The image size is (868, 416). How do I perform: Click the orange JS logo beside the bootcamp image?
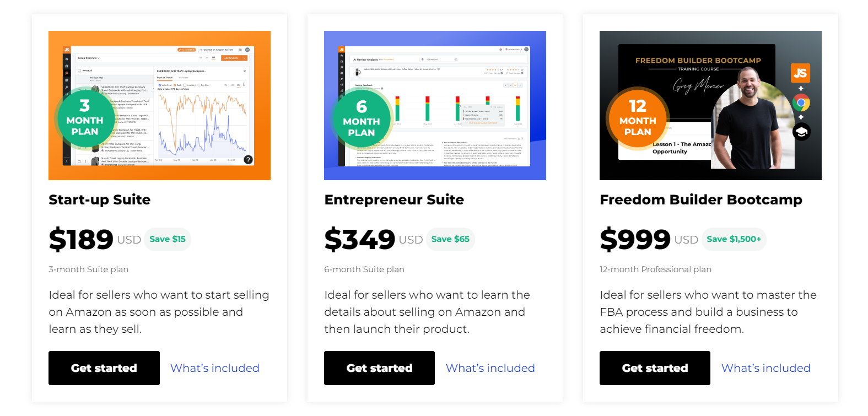[x=800, y=73]
